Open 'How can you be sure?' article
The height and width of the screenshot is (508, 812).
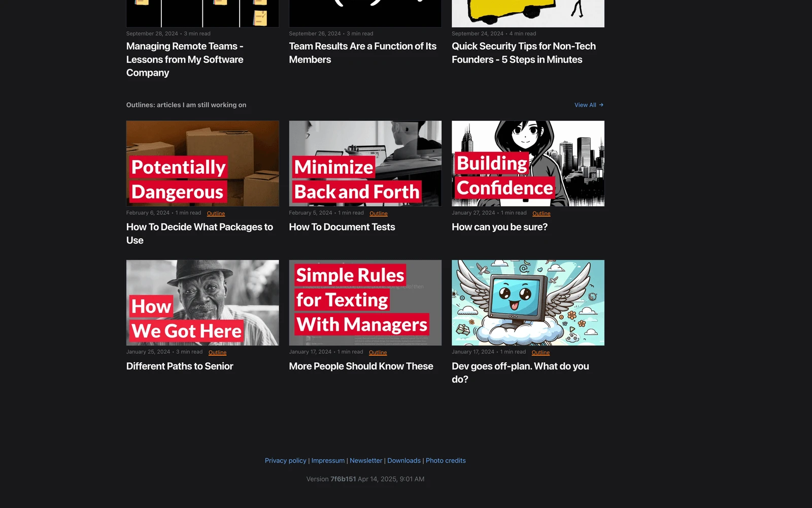click(499, 227)
